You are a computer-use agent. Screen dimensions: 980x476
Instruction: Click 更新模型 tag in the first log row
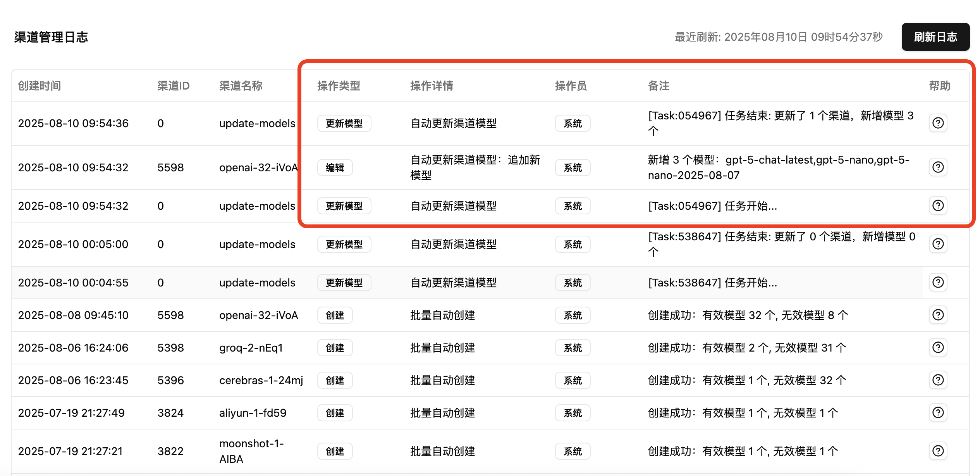[x=344, y=123]
